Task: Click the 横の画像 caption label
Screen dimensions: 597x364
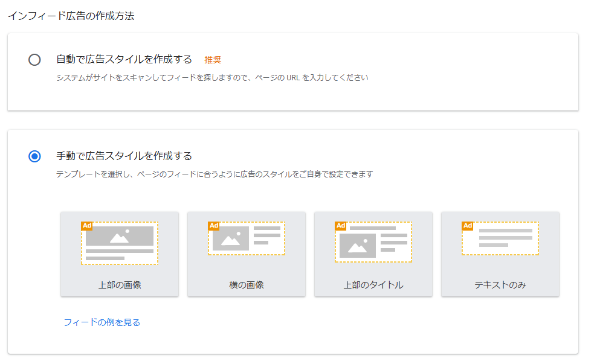Action: [x=247, y=285]
